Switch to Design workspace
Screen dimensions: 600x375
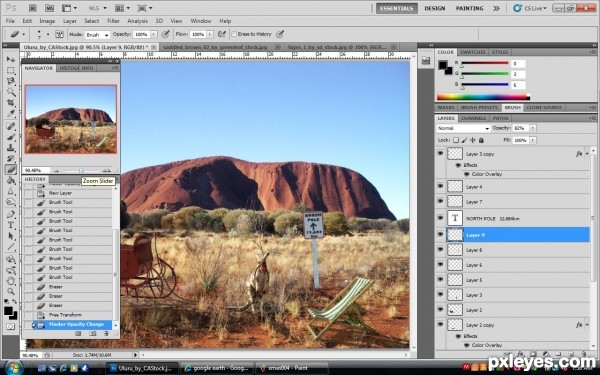pyautogui.click(x=435, y=8)
